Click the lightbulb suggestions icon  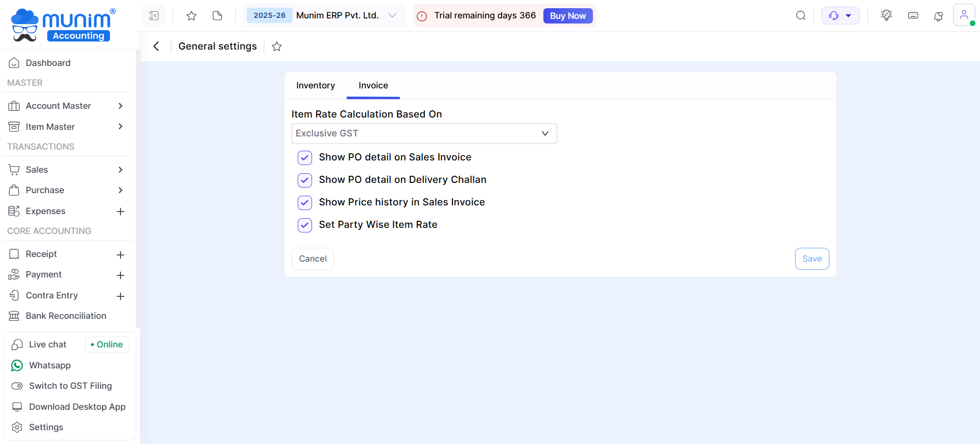887,15
